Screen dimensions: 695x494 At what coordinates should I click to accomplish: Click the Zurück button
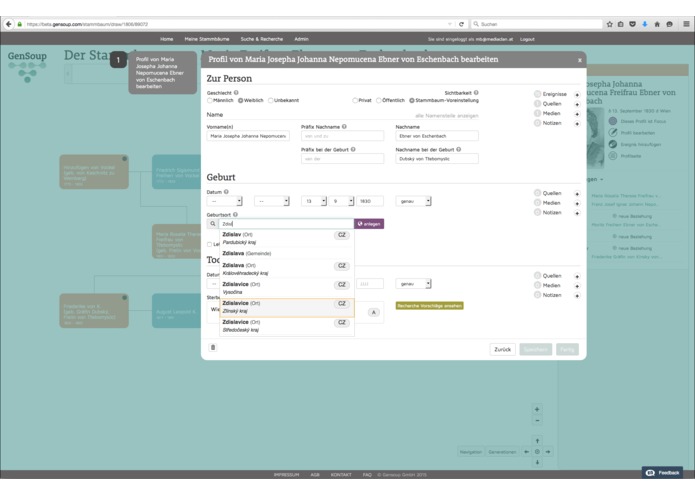tap(503, 349)
